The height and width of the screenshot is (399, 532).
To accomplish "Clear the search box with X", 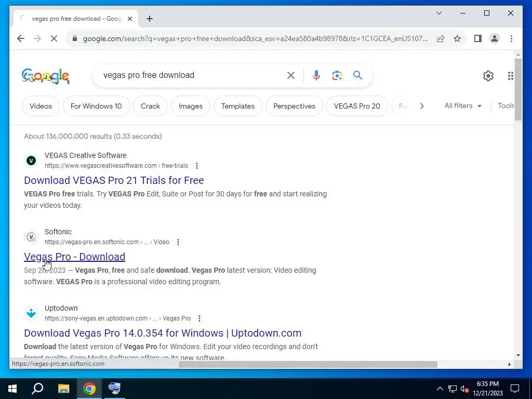I will [x=291, y=75].
